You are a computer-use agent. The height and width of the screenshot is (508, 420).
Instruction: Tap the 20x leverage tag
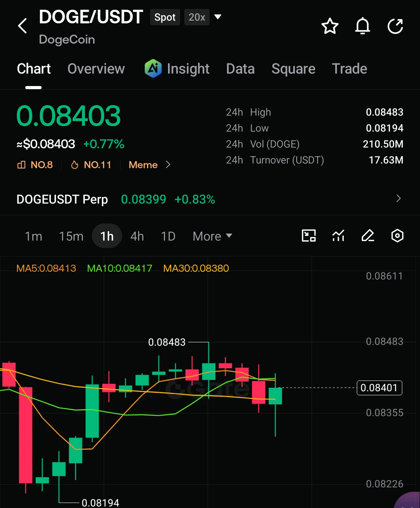tap(197, 17)
